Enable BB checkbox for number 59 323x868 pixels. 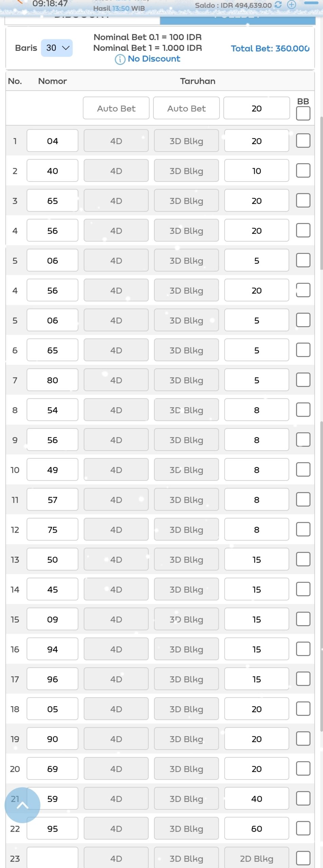pos(303,798)
